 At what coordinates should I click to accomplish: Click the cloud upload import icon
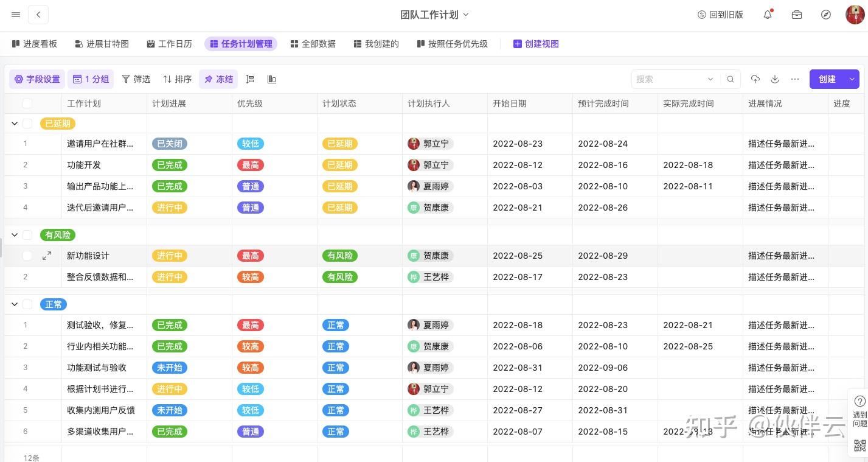coord(755,79)
